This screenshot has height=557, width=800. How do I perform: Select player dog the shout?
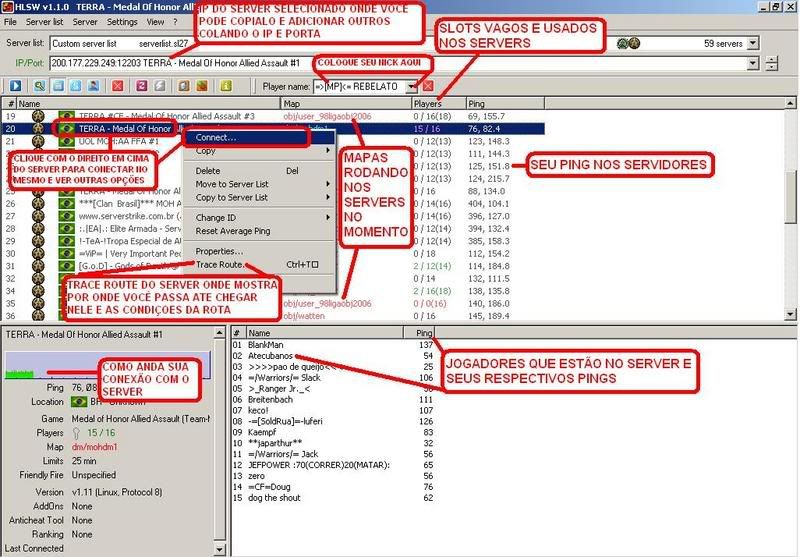(333, 498)
